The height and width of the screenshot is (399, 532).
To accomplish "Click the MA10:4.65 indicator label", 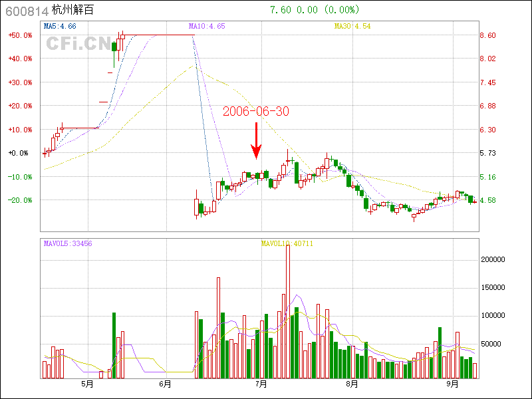I will coord(207,26).
